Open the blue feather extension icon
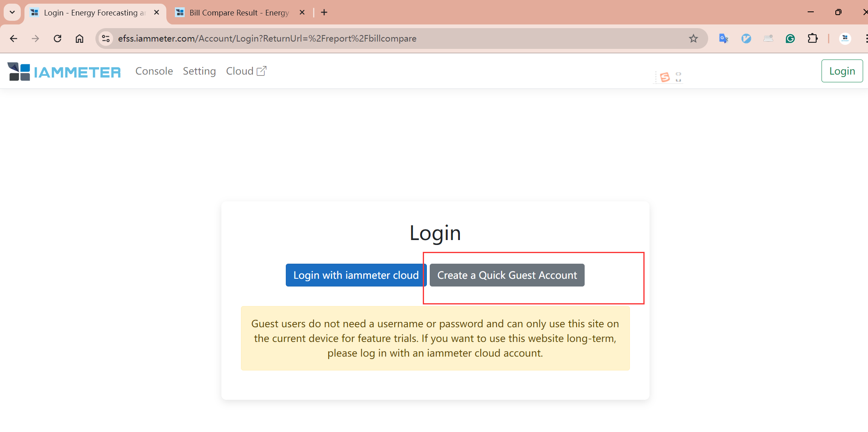 point(746,38)
